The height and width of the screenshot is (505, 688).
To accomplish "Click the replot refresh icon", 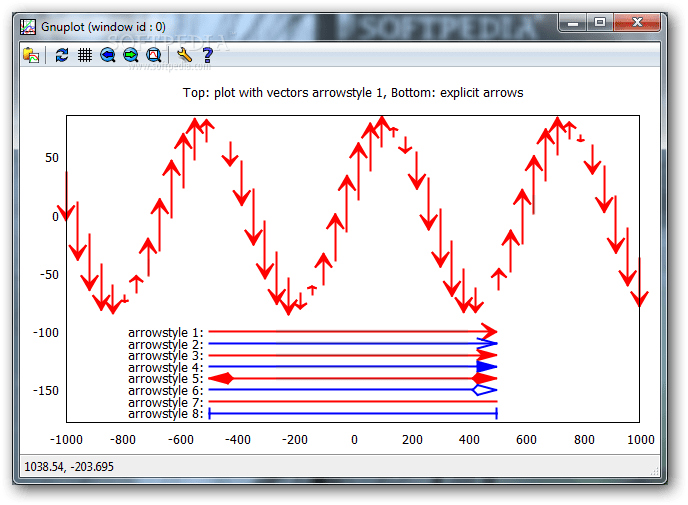I will [62, 55].
